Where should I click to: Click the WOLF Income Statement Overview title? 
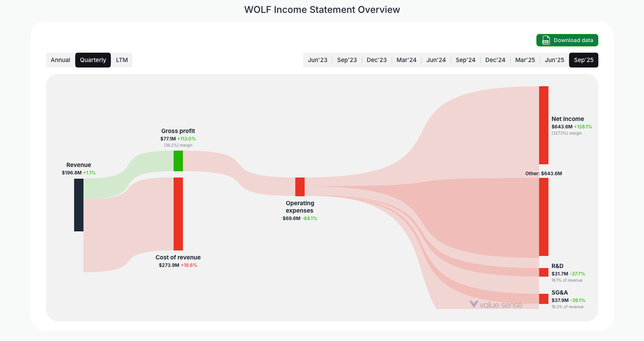tap(322, 9)
